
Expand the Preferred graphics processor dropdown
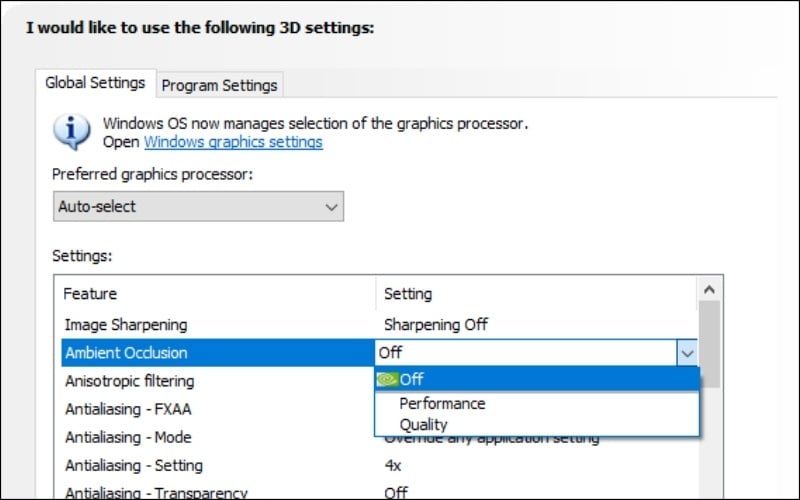(x=198, y=207)
